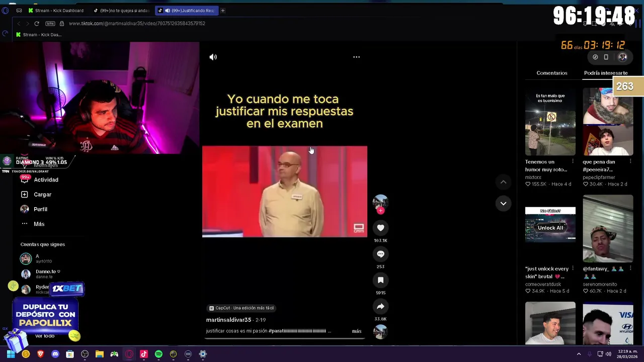This screenshot has width=644, height=362.
Task: Go to next video with down chevron
Action: coord(503,203)
